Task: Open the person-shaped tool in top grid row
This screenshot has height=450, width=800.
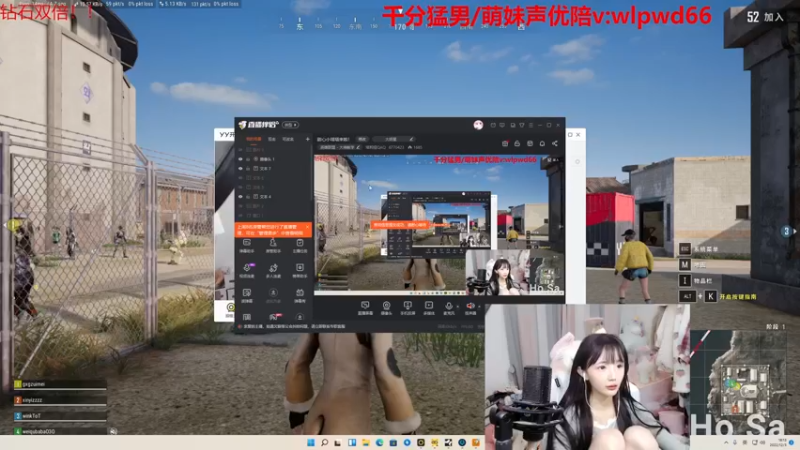Action: [x=273, y=245]
